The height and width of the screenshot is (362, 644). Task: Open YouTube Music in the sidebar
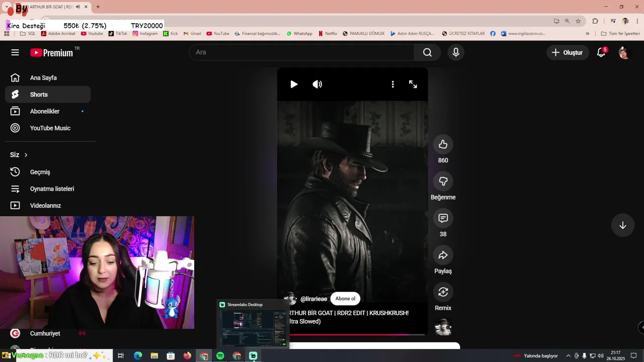click(x=48, y=128)
